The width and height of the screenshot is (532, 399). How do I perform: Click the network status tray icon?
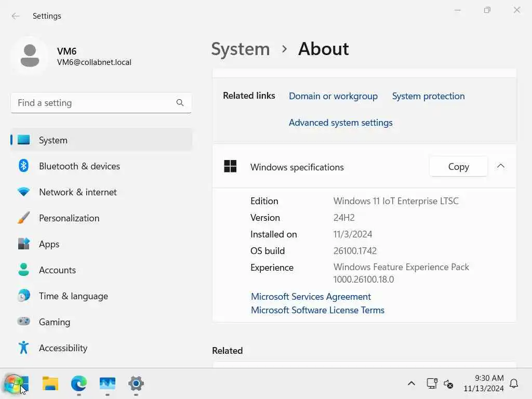(432, 384)
